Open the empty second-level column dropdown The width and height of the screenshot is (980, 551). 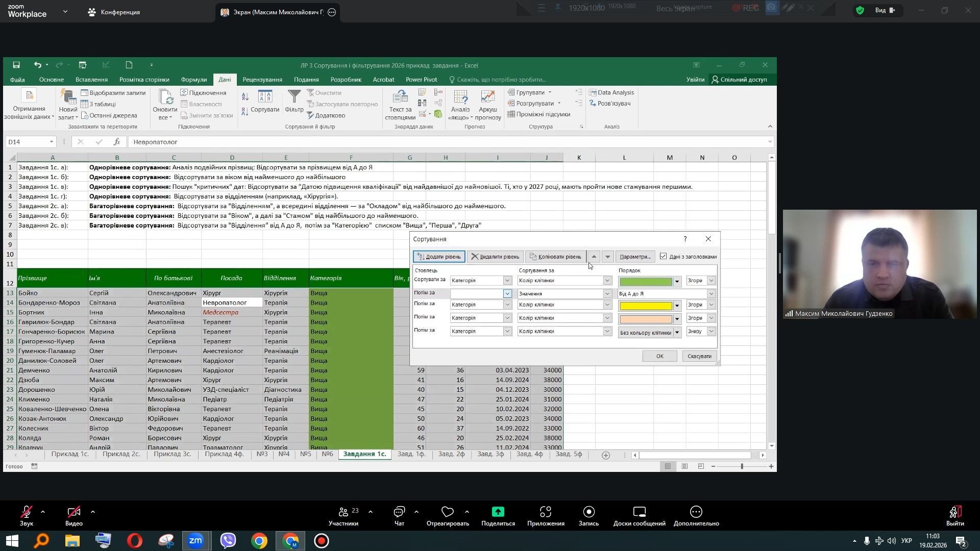[507, 294]
